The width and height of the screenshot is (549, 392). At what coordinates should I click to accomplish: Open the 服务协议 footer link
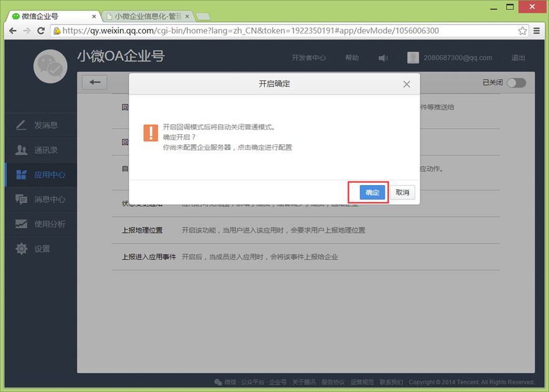333,382
